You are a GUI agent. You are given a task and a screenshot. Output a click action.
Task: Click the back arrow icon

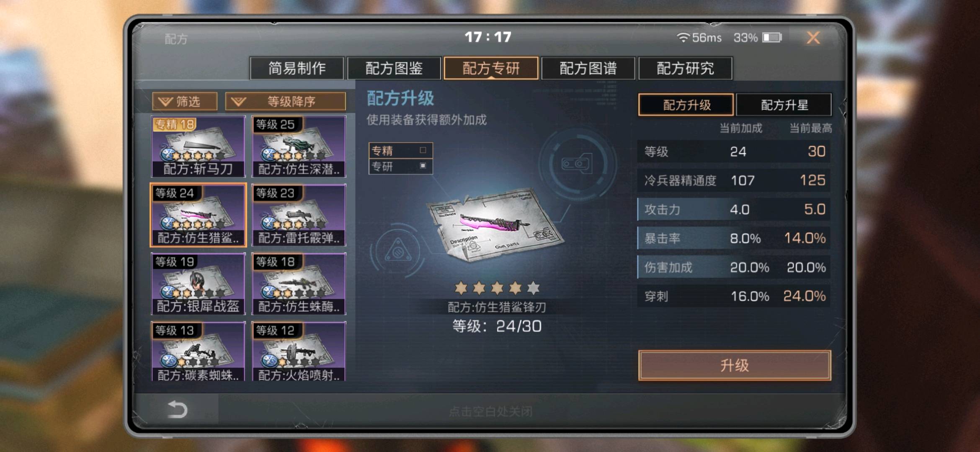pos(177,409)
